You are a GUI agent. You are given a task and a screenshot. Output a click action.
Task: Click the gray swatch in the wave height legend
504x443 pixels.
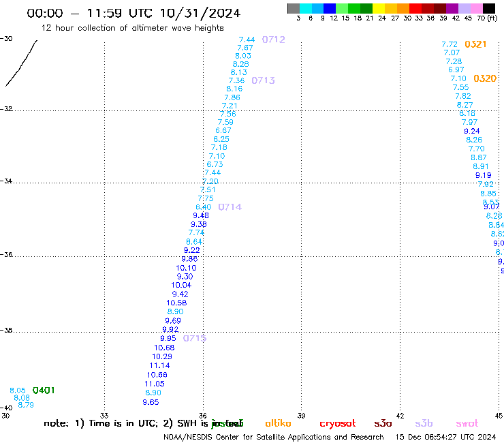tap(294, 8)
